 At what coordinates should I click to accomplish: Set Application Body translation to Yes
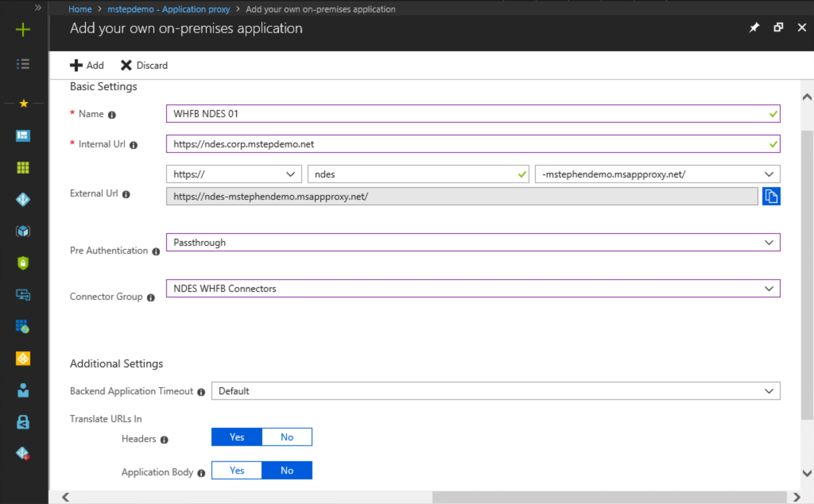[237, 470]
